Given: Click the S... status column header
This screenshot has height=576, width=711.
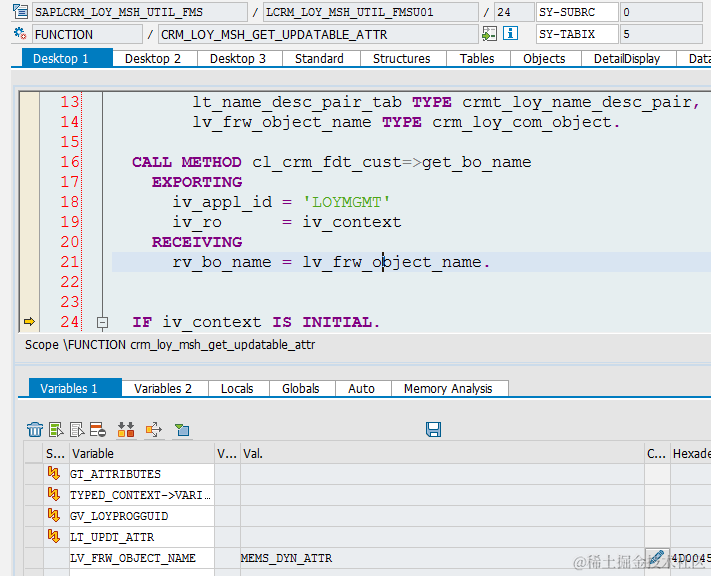Looking at the screenshot, I should click(56, 453).
